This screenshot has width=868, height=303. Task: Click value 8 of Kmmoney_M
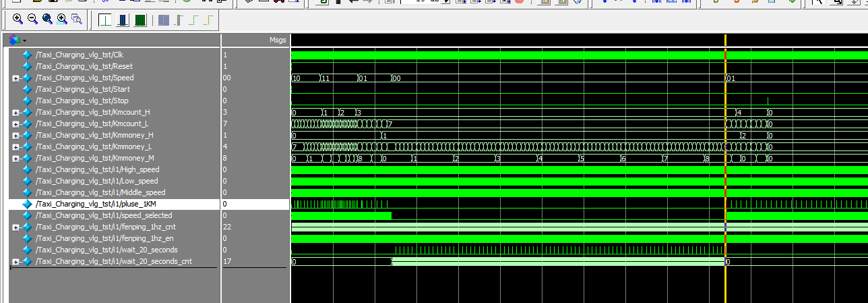click(224, 158)
